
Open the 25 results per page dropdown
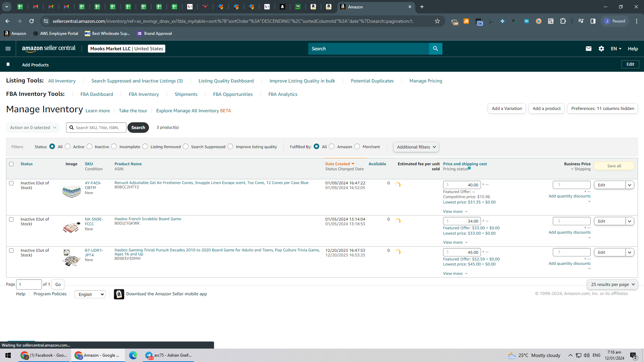612,285
